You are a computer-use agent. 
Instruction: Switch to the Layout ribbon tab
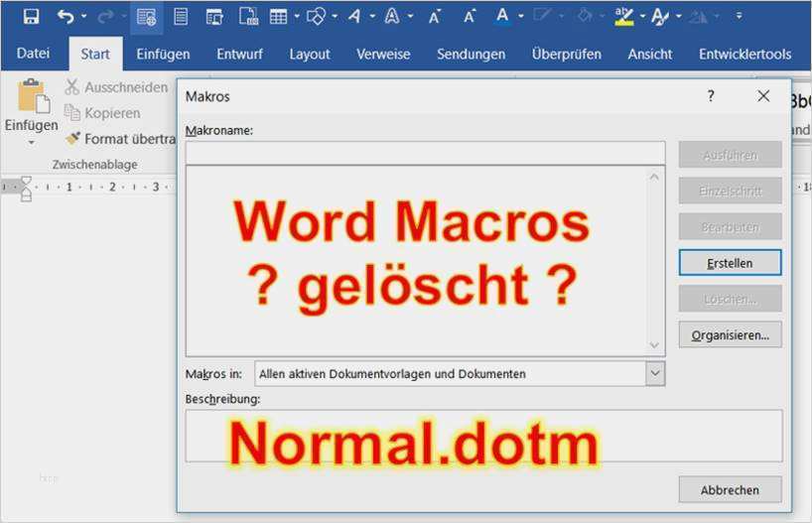point(310,54)
